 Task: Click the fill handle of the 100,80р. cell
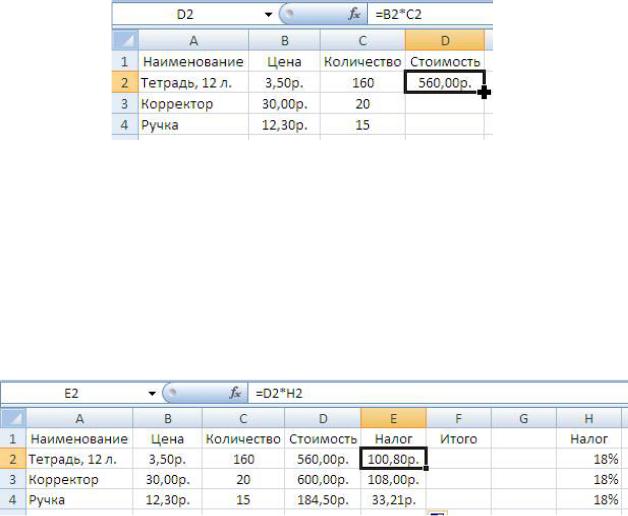(426, 468)
